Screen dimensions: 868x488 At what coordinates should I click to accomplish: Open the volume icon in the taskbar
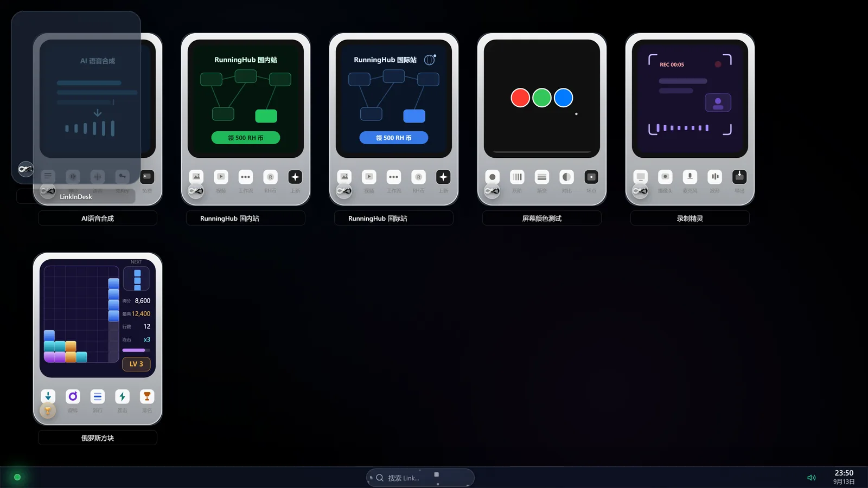812,478
